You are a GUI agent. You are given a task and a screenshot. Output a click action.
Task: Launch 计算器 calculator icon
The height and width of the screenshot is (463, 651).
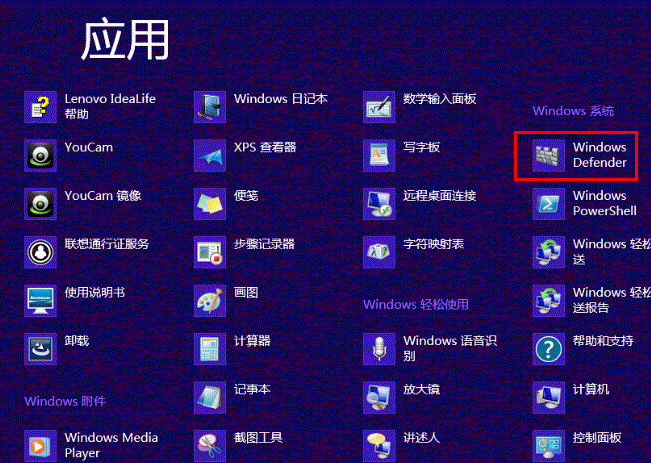(x=210, y=349)
